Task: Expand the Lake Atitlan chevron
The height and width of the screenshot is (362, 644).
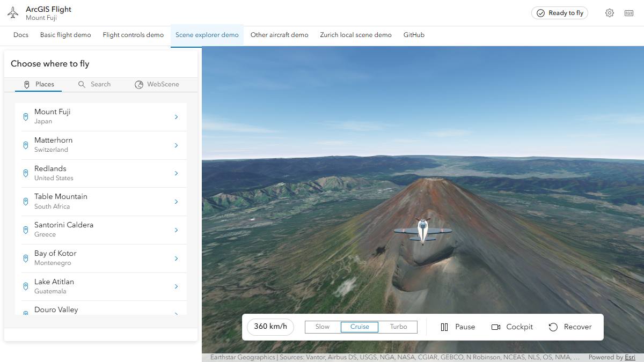Action: (x=176, y=286)
